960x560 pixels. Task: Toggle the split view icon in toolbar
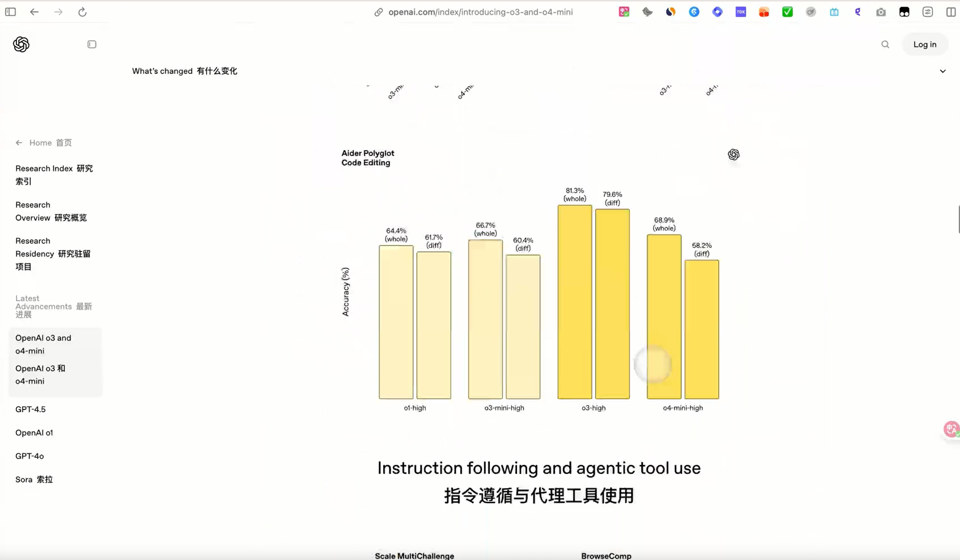click(951, 12)
